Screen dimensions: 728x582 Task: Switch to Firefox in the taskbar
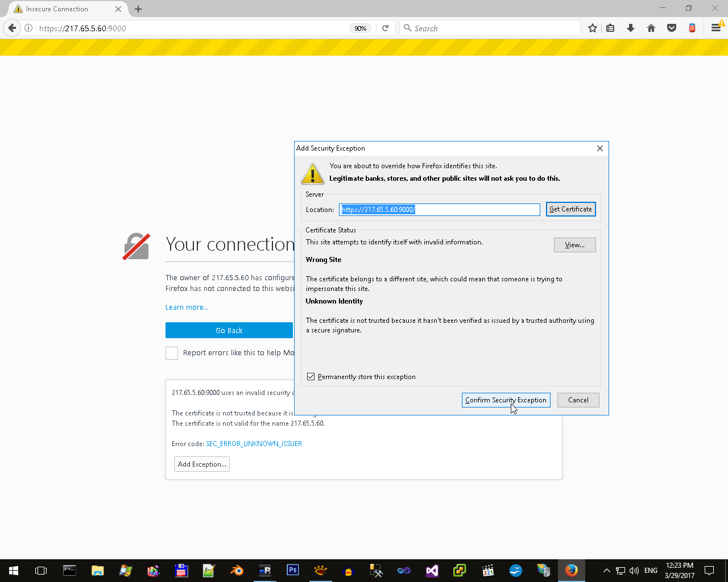pyautogui.click(x=572, y=571)
